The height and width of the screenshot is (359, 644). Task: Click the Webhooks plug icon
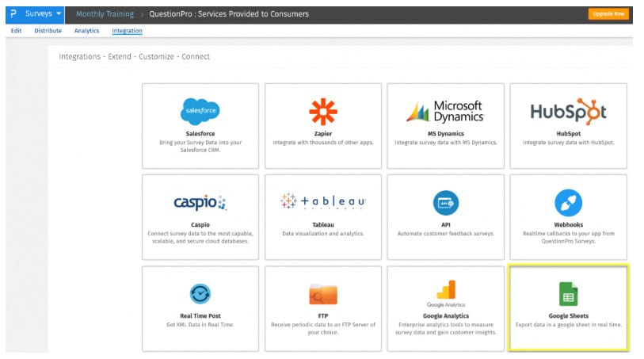(x=569, y=203)
